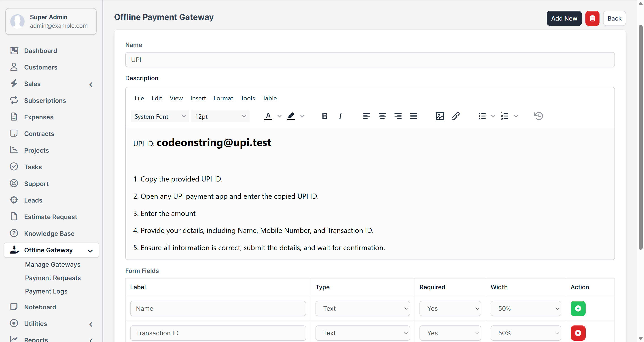Viewport: 644px width, 342px height.
Task: Click the Transaction ID label field
Action: [x=218, y=333]
